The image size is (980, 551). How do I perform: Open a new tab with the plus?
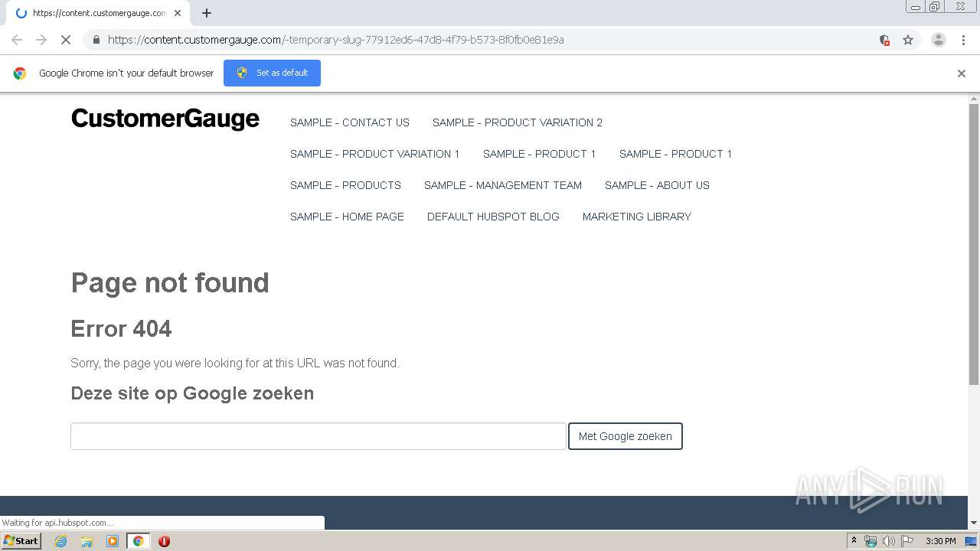click(207, 13)
